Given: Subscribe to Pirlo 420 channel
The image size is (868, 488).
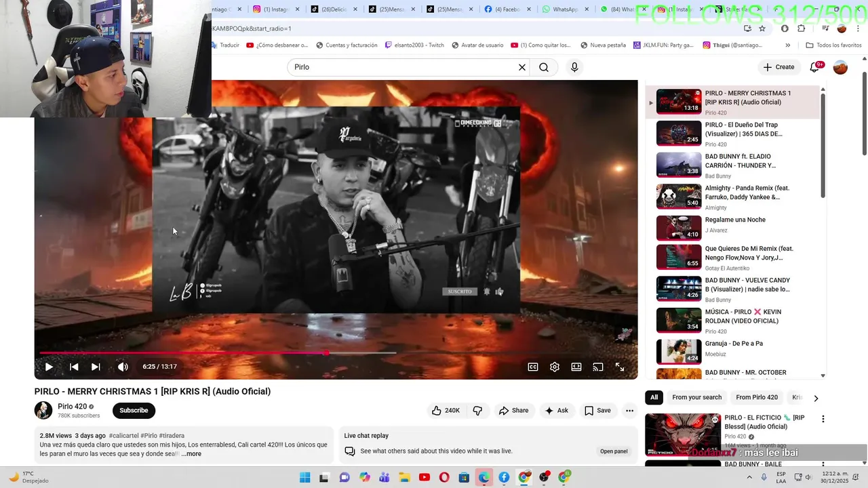Looking at the screenshot, I should tap(134, 410).
